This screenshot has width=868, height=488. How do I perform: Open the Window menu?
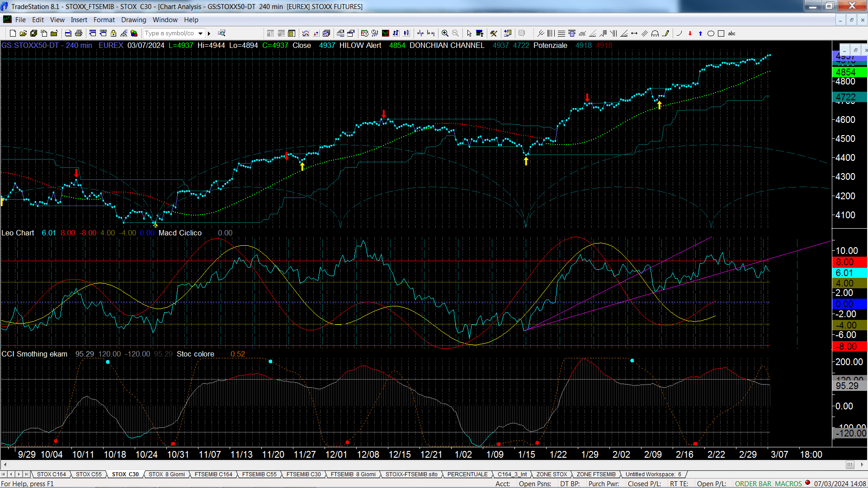pos(165,20)
